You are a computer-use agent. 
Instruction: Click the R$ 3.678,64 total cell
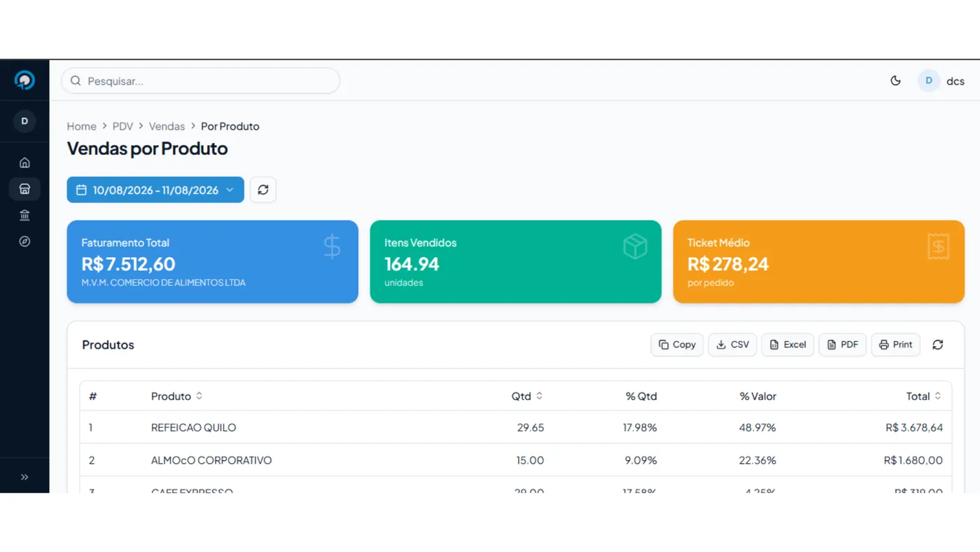[x=913, y=427]
